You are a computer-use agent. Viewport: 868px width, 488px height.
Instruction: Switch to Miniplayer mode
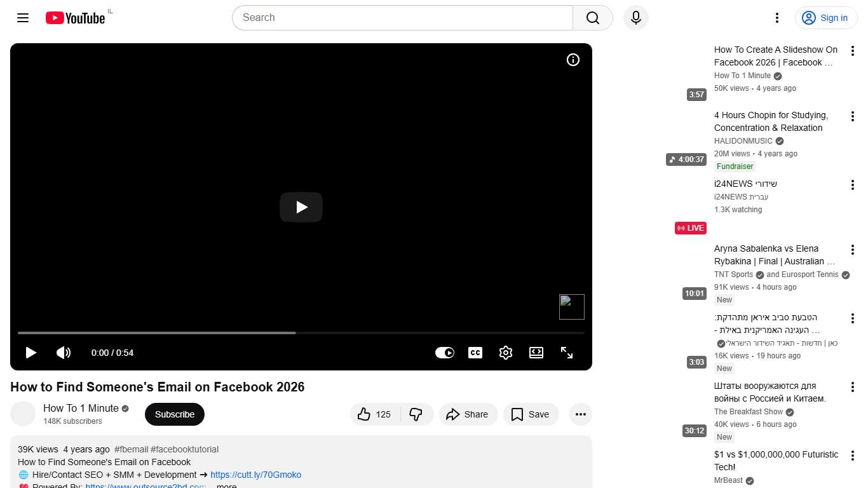tap(536, 352)
